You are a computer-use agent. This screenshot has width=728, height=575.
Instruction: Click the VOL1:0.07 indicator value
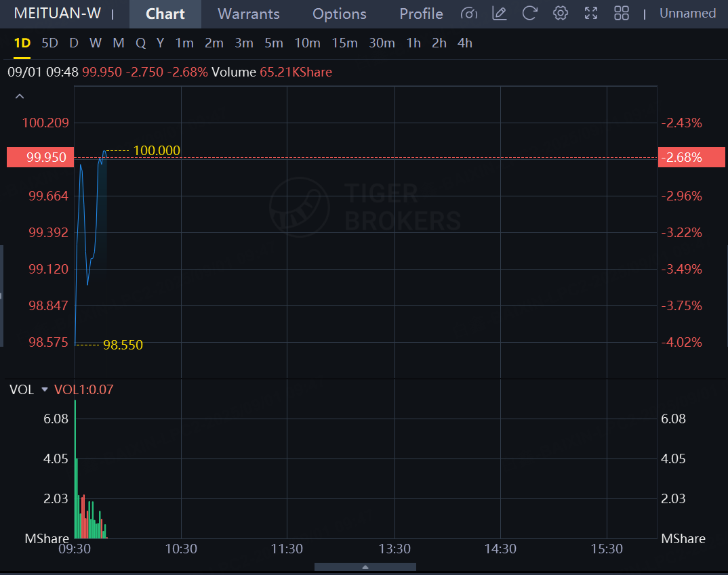click(x=83, y=389)
